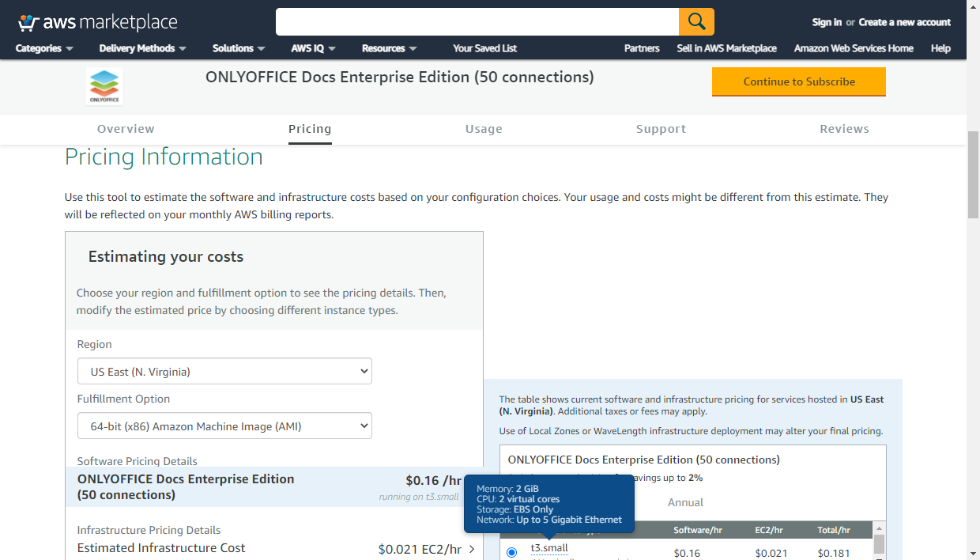Select the t3.small instance radio button
The image size is (980, 560).
511,552
